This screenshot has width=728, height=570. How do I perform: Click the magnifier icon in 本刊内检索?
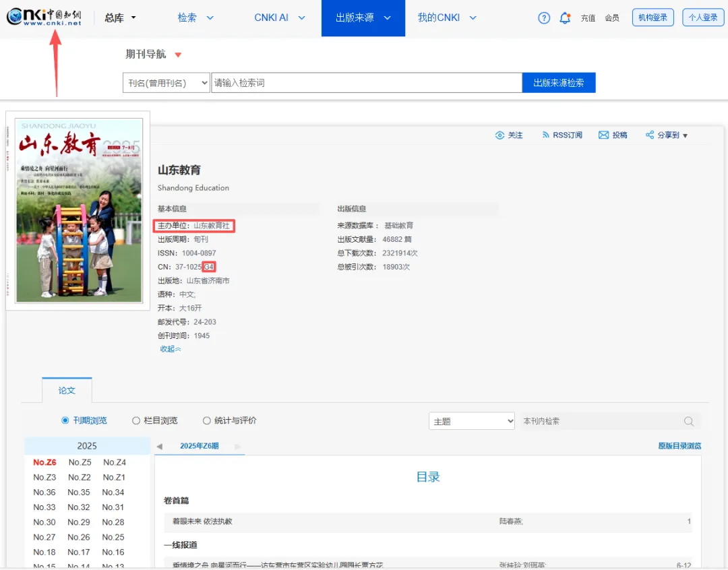(x=688, y=421)
